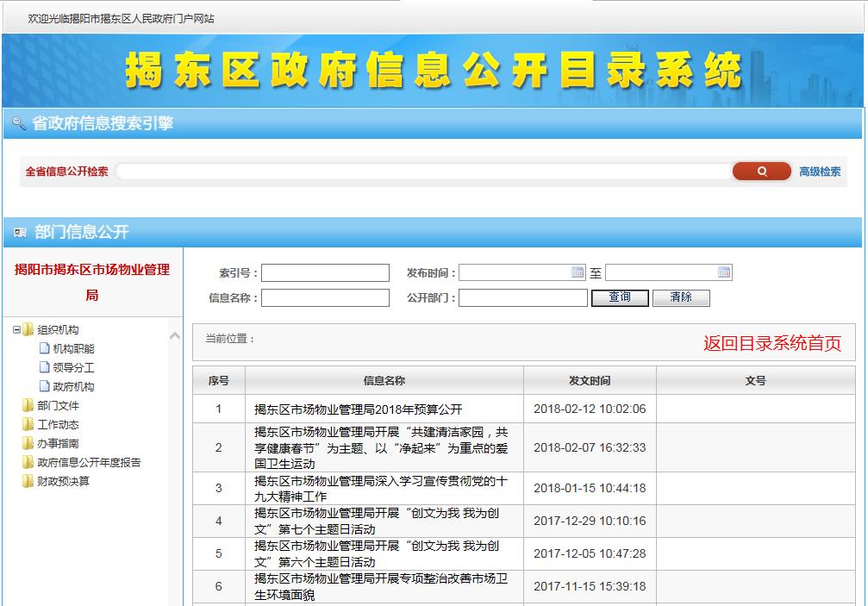Click the 政府机构 document icon
Image resolution: width=868 pixels, height=606 pixels.
[x=45, y=386]
